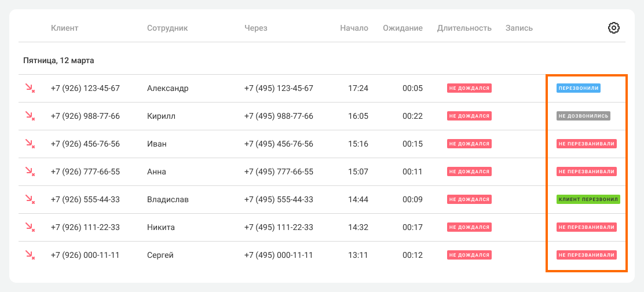Sort by the Клиент column header

click(64, 28)
